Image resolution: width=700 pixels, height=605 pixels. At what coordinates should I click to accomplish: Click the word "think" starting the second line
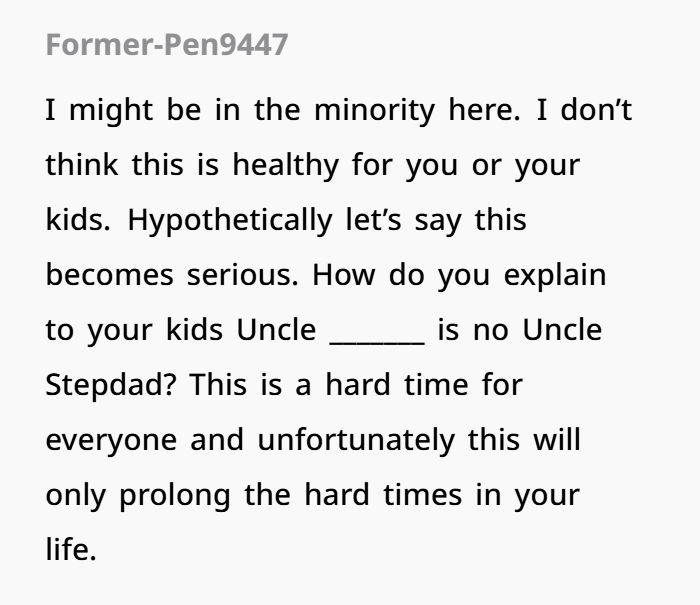[82, 164]
